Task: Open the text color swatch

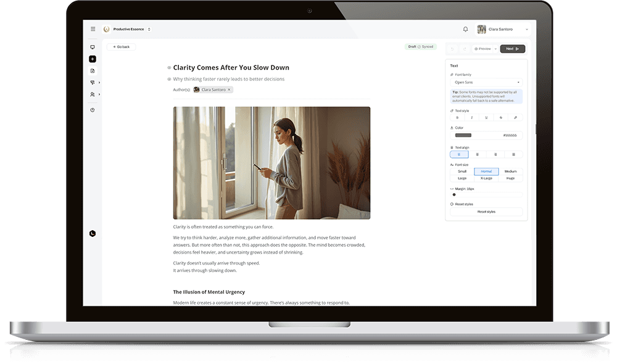Action: (x=463, y=135)
